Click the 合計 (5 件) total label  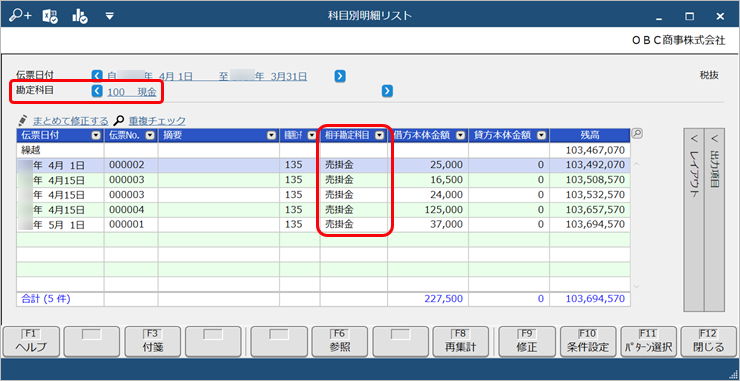click(x=46, y=299)
